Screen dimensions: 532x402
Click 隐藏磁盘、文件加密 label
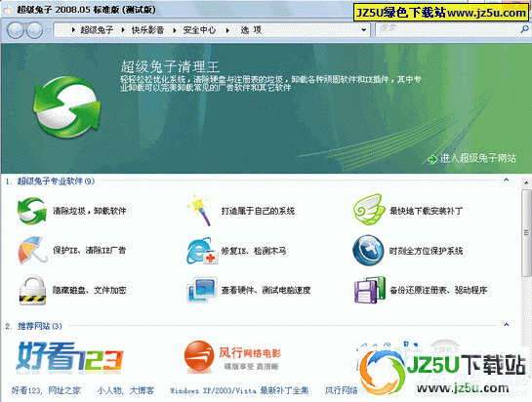(x=89, y=290)
